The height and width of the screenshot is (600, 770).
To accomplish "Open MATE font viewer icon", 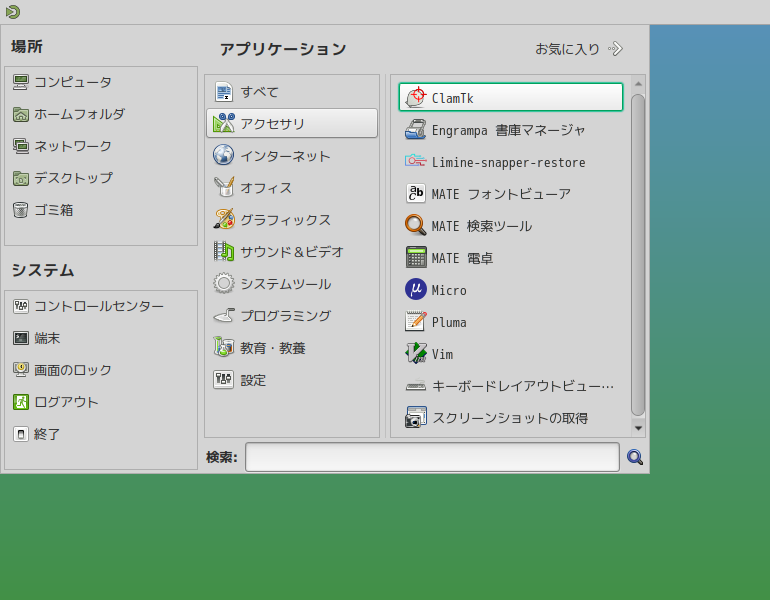I will 415,193.
